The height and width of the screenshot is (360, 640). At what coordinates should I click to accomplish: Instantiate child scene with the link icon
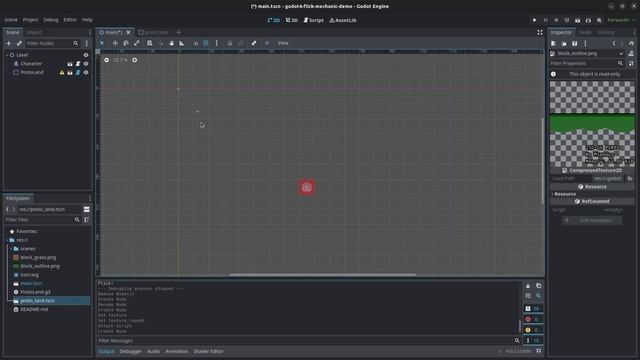pos(19,43)
